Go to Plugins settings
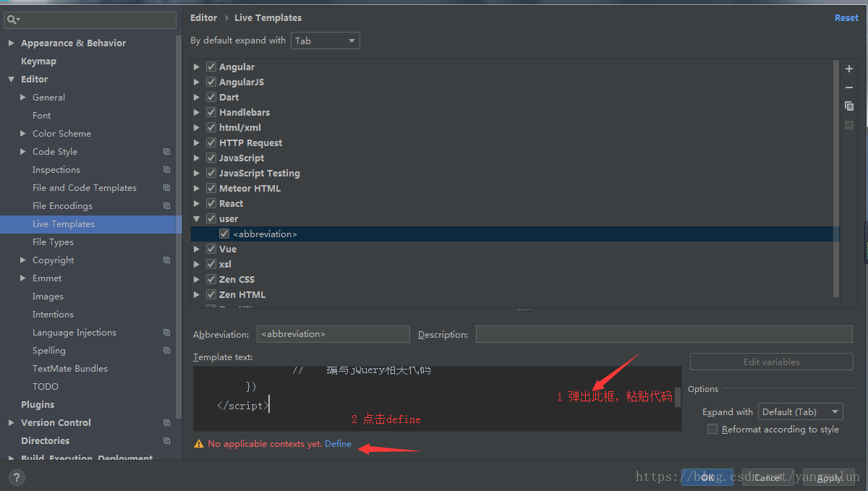The width and height of the screenshot is (868, 491). point(38,405)
